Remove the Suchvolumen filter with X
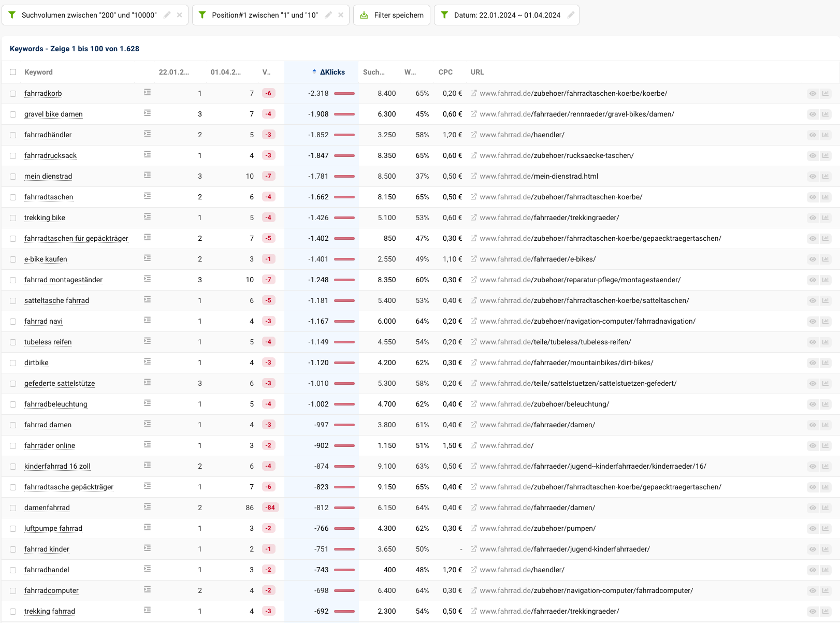Viewport: 840px width, 623px height. click(x=179, y=15)
